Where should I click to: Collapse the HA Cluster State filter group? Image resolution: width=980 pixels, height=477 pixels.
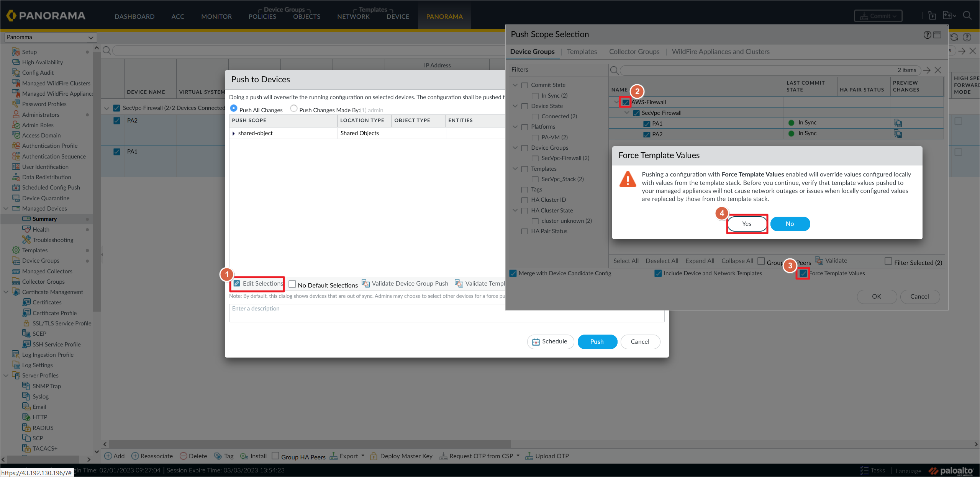(x=515, y=210)
